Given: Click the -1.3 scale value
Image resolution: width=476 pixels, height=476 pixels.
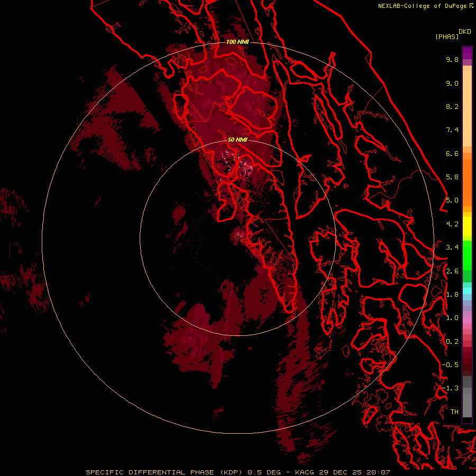Looking at the screenshot, I should click(x=450, y=388).
